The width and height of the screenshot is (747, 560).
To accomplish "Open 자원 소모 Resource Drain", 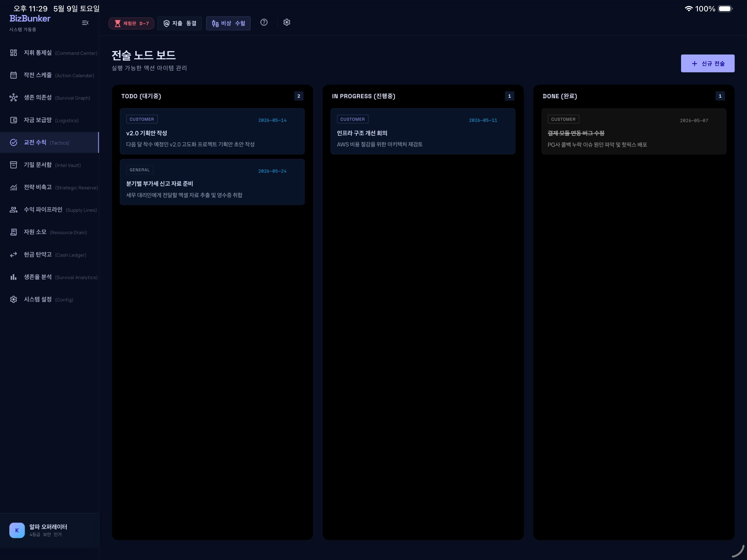I will 49,232.
